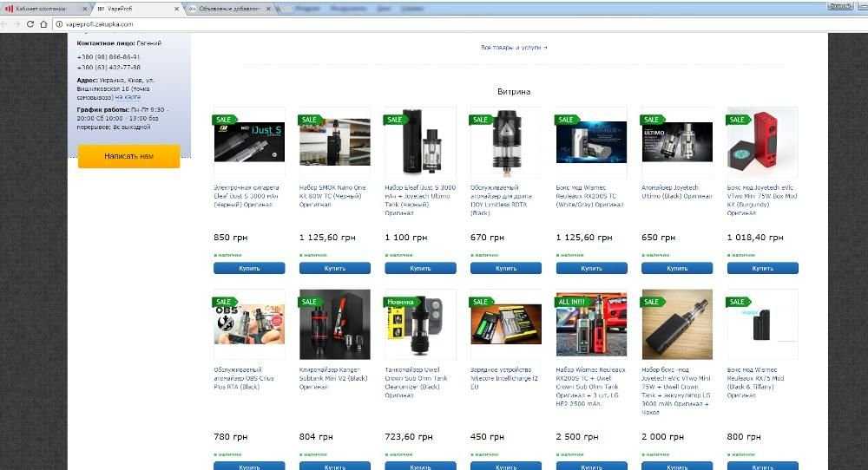Image resolution: width=868 pixels, height=470 pixels.
Task: Click the 2 500 грн price text
Action: pyautogui.click(x=577, y=437)
